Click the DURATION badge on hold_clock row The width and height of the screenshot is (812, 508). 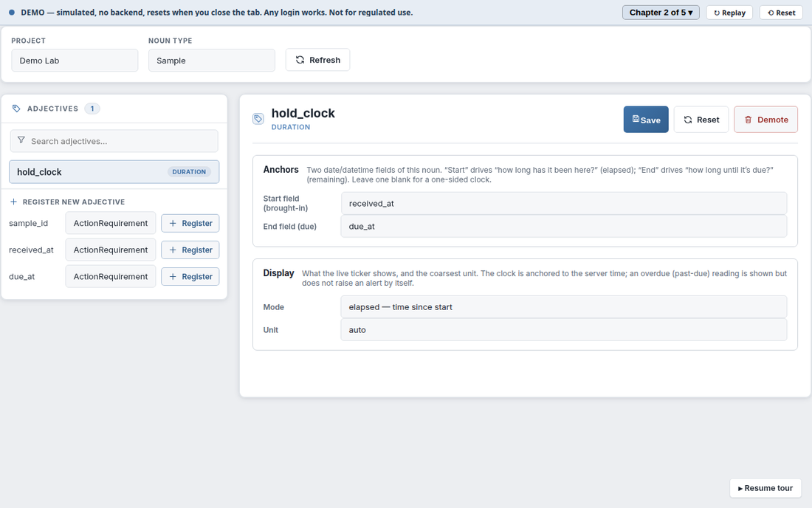coord(189,172)
